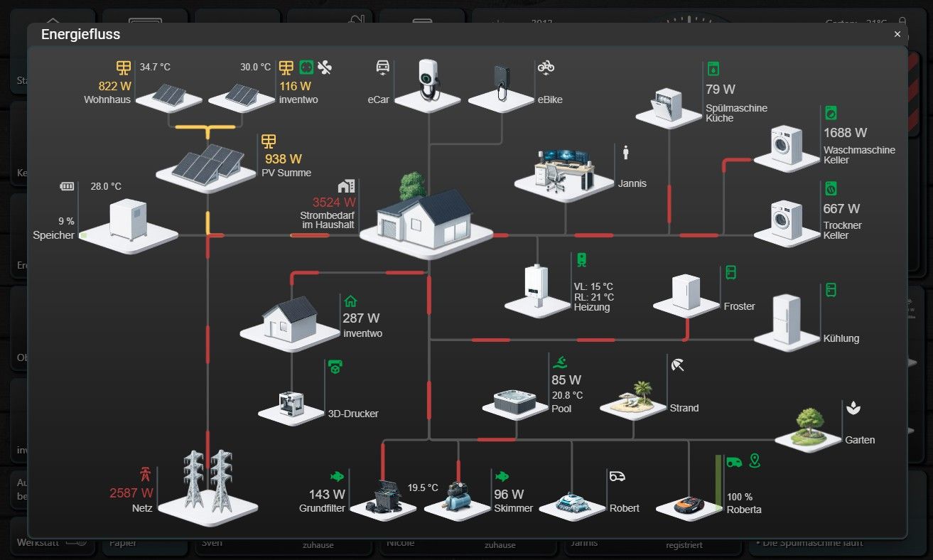Open the 3D-Drucker printer icon

(x=335, y=367)
